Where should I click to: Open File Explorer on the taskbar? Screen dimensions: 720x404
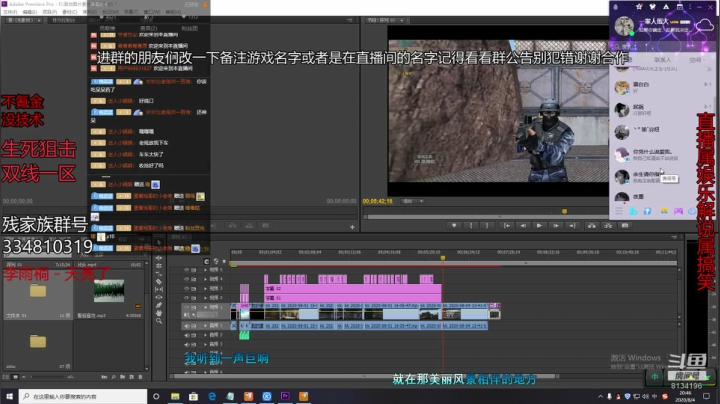point(175,396)
